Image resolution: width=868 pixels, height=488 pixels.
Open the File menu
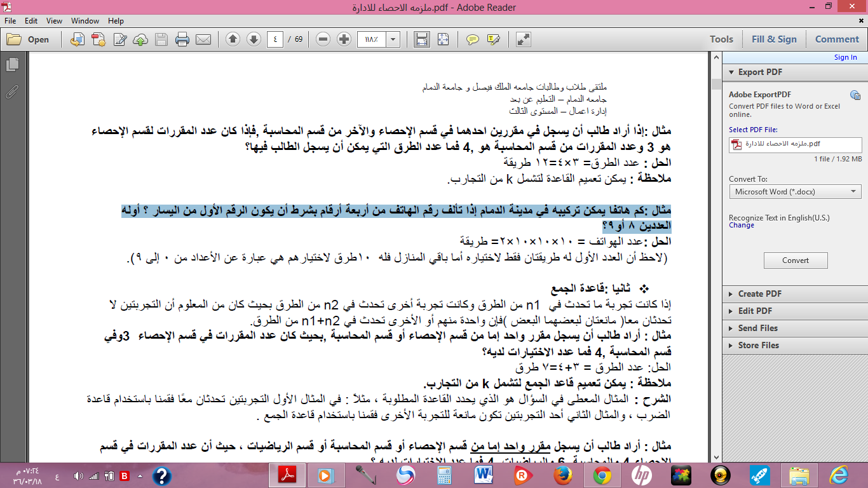pyautogui.click(x=11, y=21)
